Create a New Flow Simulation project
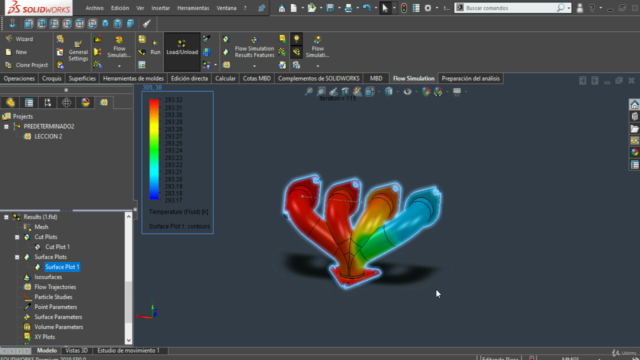This screenshot has height=360, width=640. [x=16, y=52]
